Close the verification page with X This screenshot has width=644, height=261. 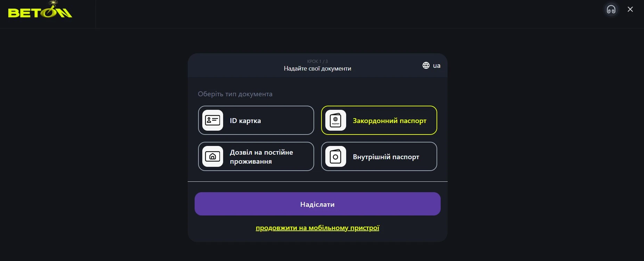[x=630, y=9]
